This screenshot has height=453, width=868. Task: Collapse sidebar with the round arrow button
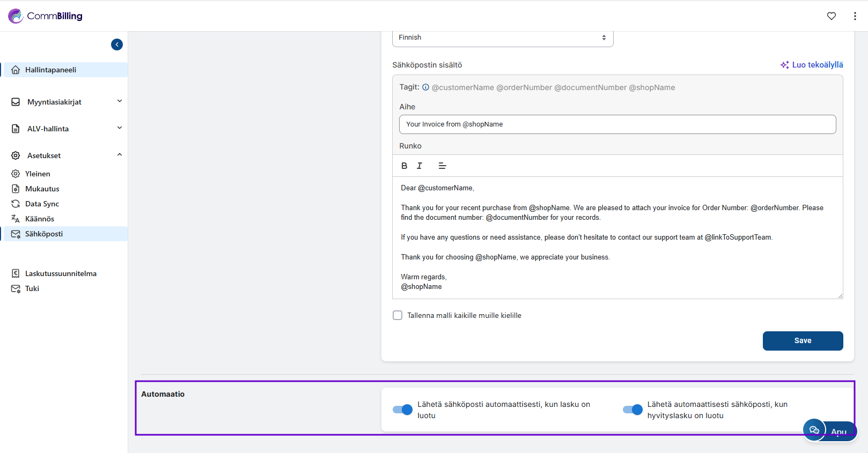[x=117, y=44]
